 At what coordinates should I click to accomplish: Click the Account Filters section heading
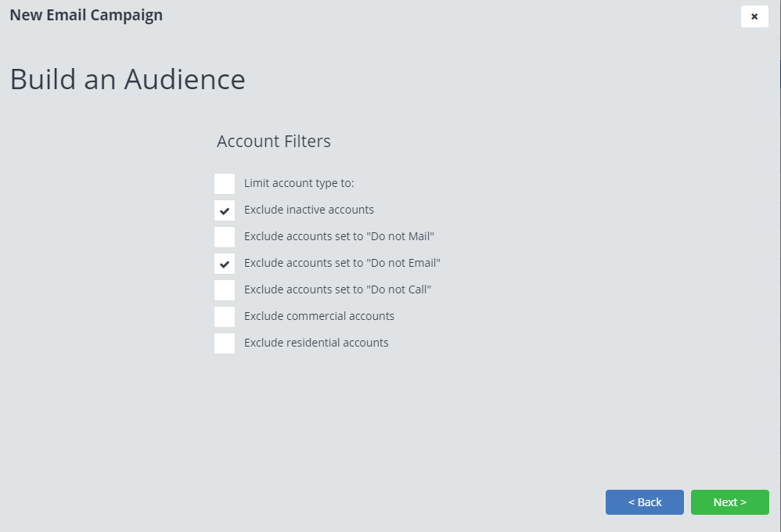[273, 142]
